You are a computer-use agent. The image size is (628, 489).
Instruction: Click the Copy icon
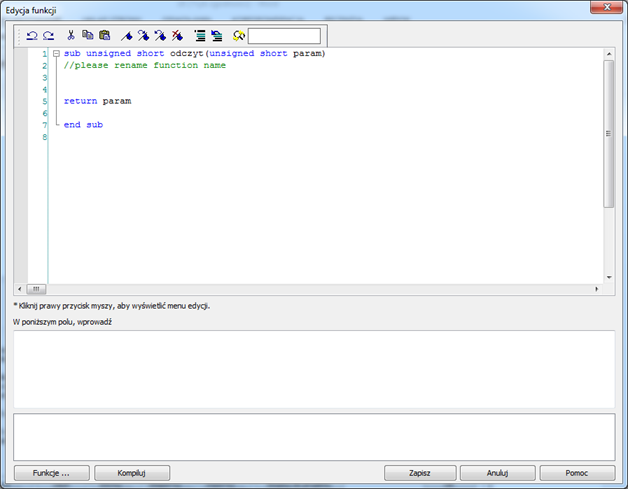[x=88, y=36]
